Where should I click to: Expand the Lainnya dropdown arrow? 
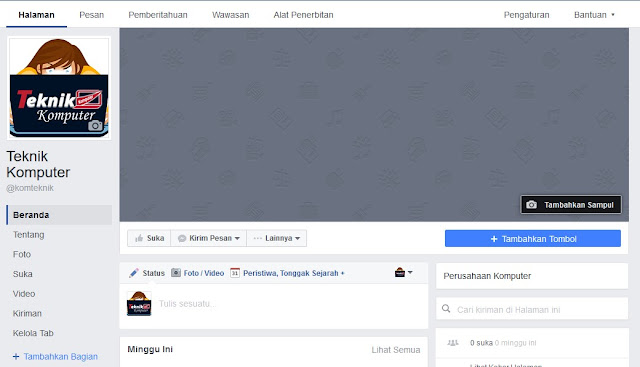click(297, 238)
